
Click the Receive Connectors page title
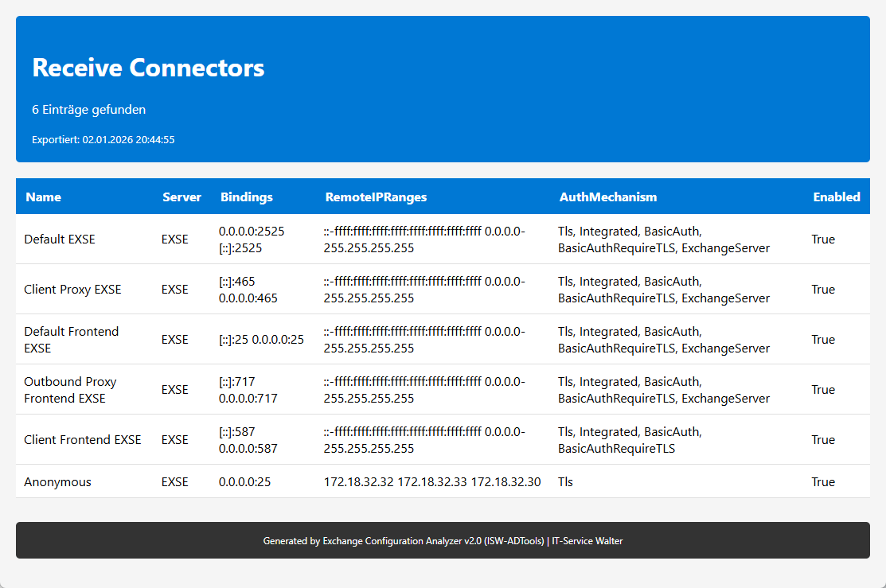[x=148, y=68]
